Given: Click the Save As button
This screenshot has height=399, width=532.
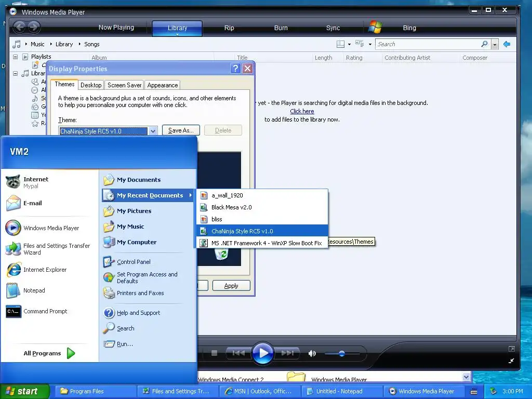Looking at the screenshot, I should point(181,130).
